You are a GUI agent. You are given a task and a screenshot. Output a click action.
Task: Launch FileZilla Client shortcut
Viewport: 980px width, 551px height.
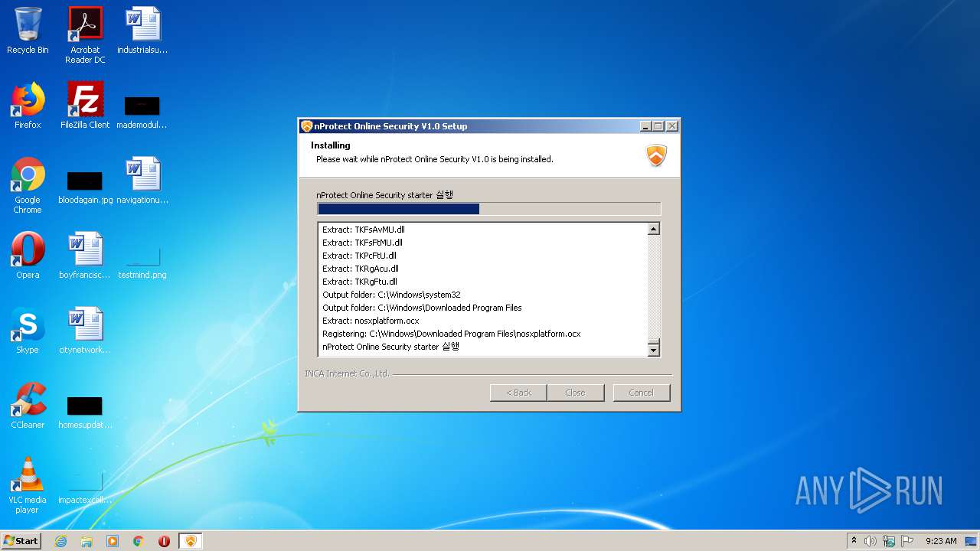85,106
